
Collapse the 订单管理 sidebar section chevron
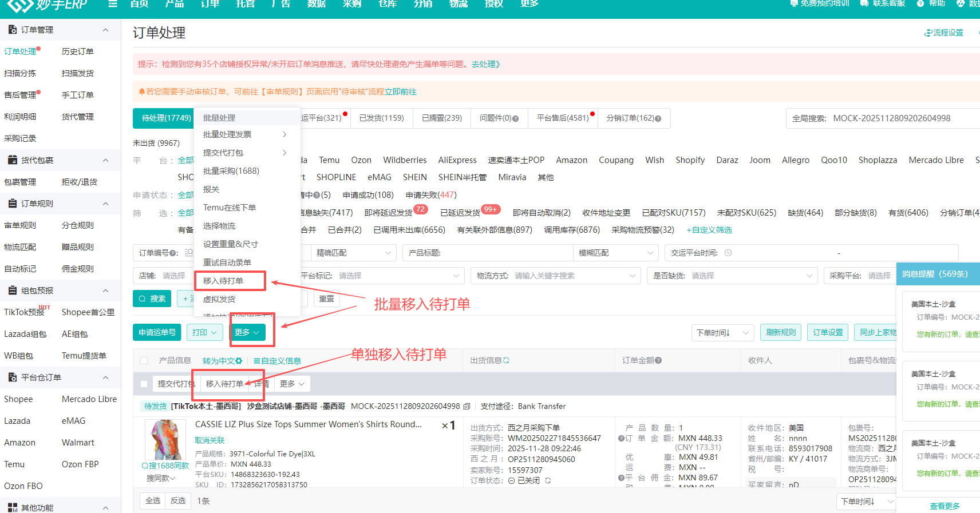[x=105, y=30]
